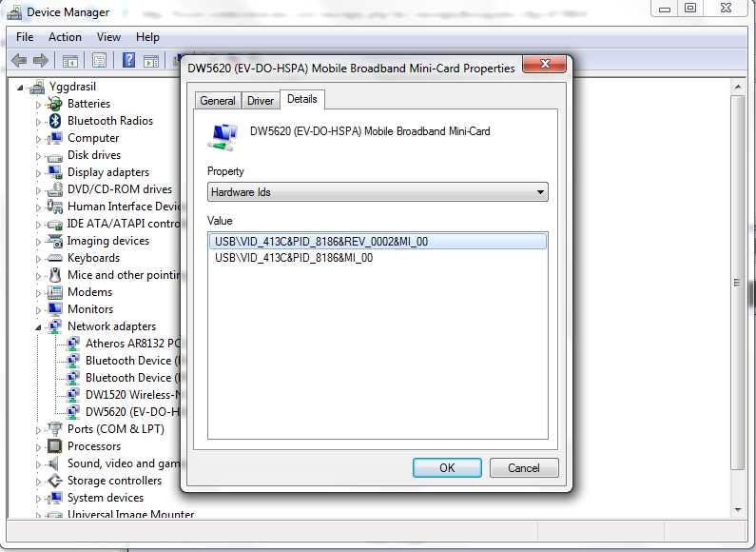
Task: Expand the Batteries node
Action: click(38, 105)
